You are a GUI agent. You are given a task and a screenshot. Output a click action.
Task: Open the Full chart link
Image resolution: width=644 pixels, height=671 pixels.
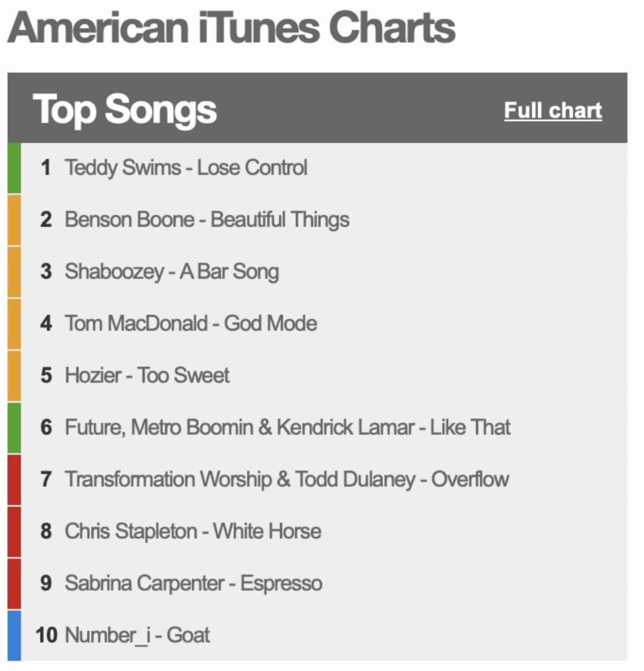[x=553, y=110]
